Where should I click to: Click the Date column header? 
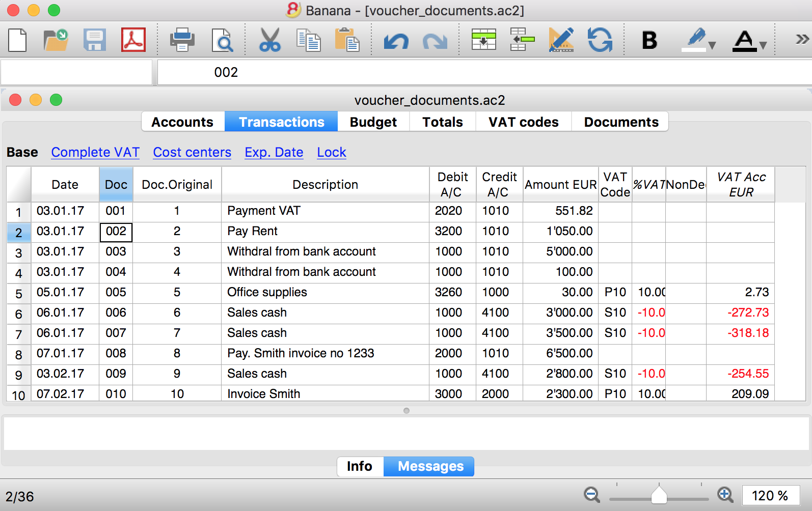point(65,185)
